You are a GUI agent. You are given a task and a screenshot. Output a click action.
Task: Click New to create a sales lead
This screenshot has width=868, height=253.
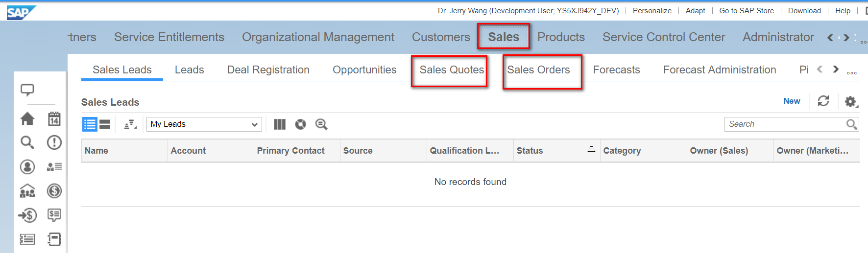pyautogui.click(x=792, y=101)
